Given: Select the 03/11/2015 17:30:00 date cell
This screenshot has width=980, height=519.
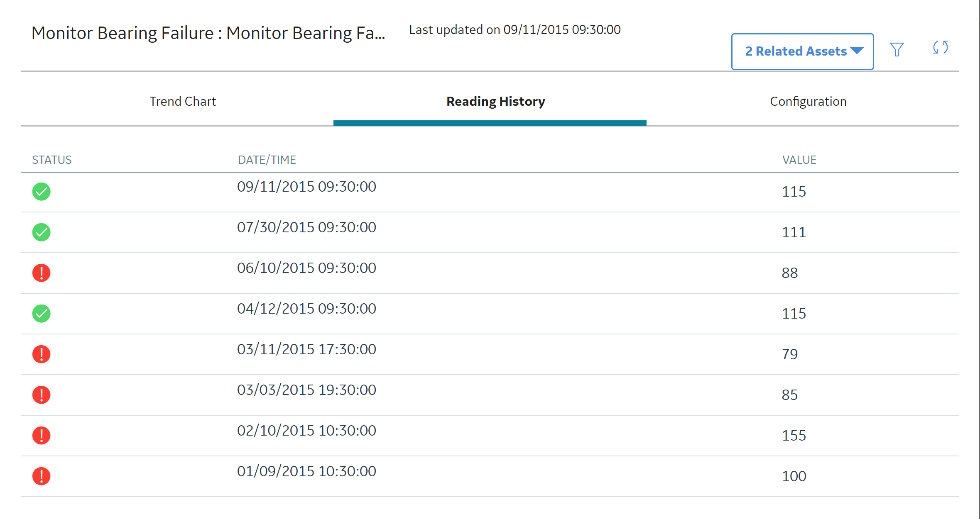Looking at the screenshot, I should pos(306,349).
